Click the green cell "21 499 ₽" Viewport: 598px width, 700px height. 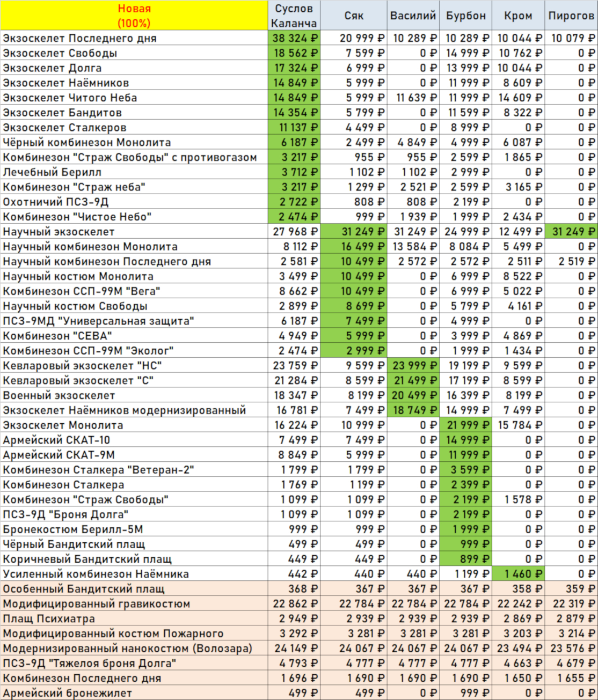point(413,381)
